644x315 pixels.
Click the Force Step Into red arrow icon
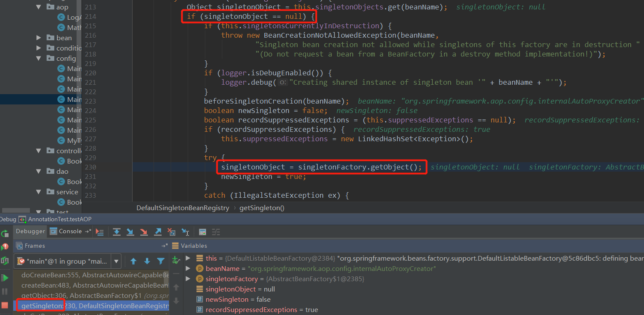[x=144, y=232]
